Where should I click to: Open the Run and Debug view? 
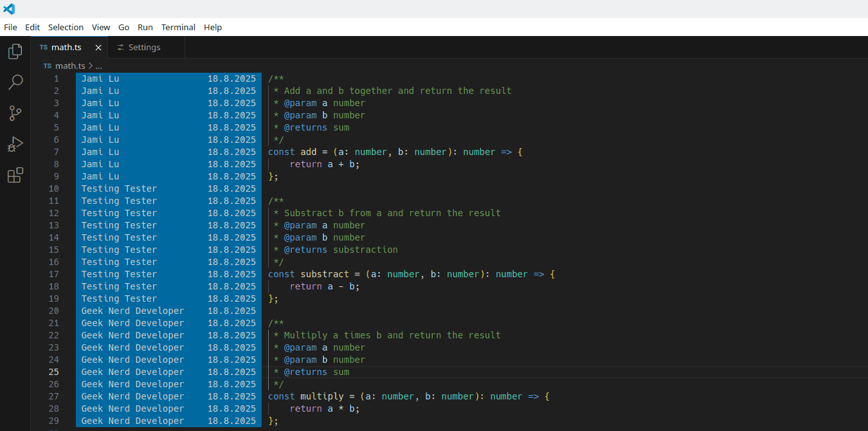coord(15,145)
